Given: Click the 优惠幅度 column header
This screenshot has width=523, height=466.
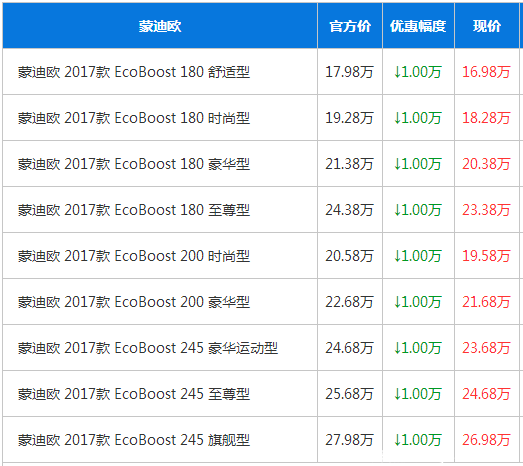Looking at the screenshot, I should 418,26.
